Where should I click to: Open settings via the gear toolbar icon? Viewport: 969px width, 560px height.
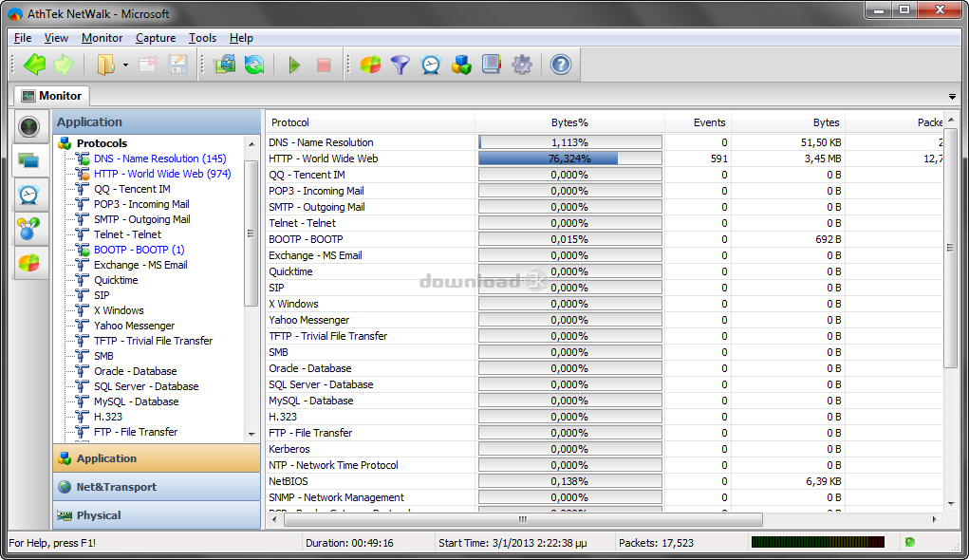point(522,65)
